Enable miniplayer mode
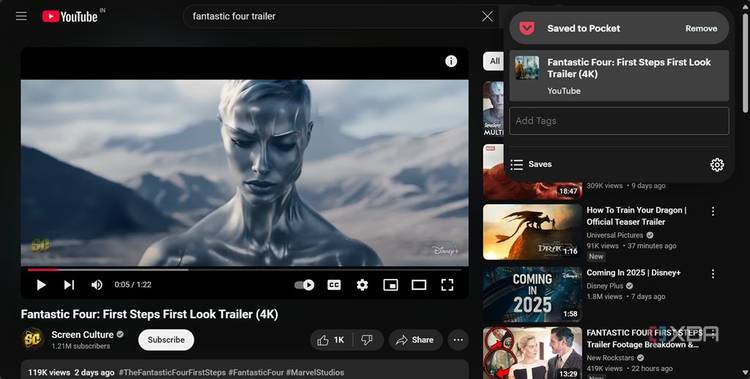 390,285
